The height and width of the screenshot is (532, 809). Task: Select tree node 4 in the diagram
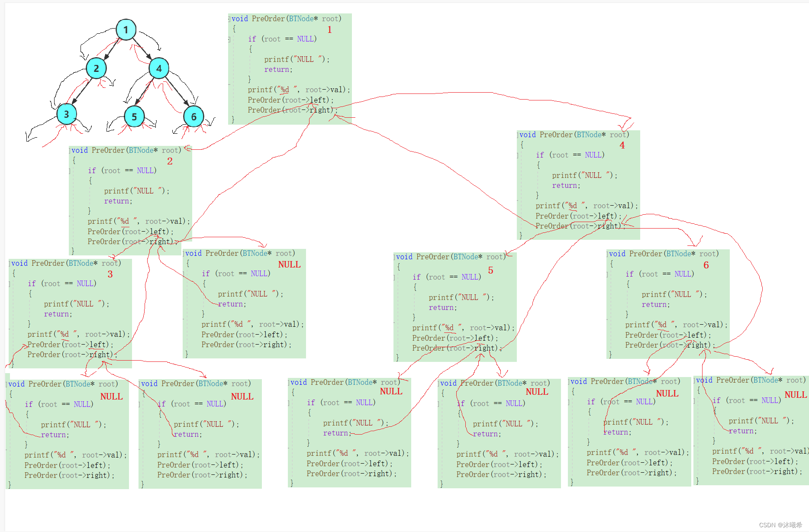[159, 68]
